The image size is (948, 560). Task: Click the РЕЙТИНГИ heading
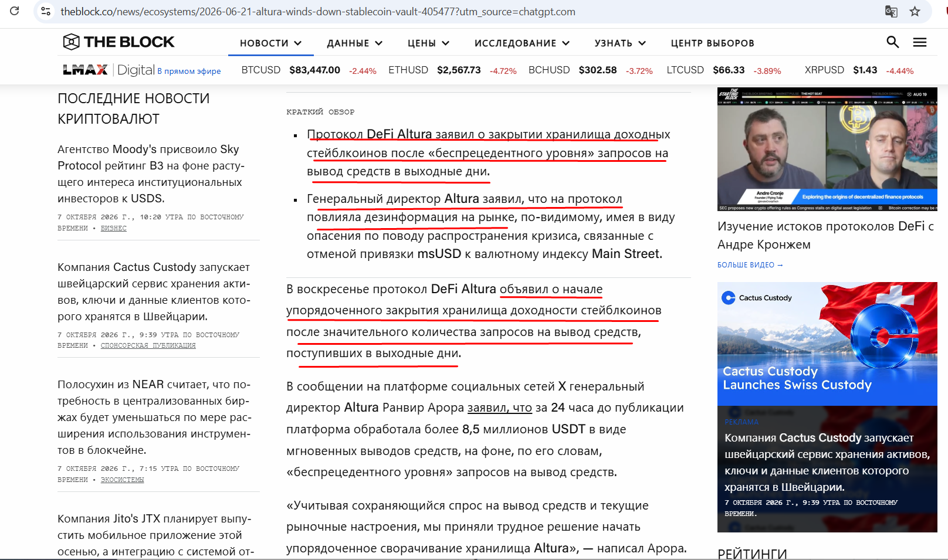pos(752,554)
